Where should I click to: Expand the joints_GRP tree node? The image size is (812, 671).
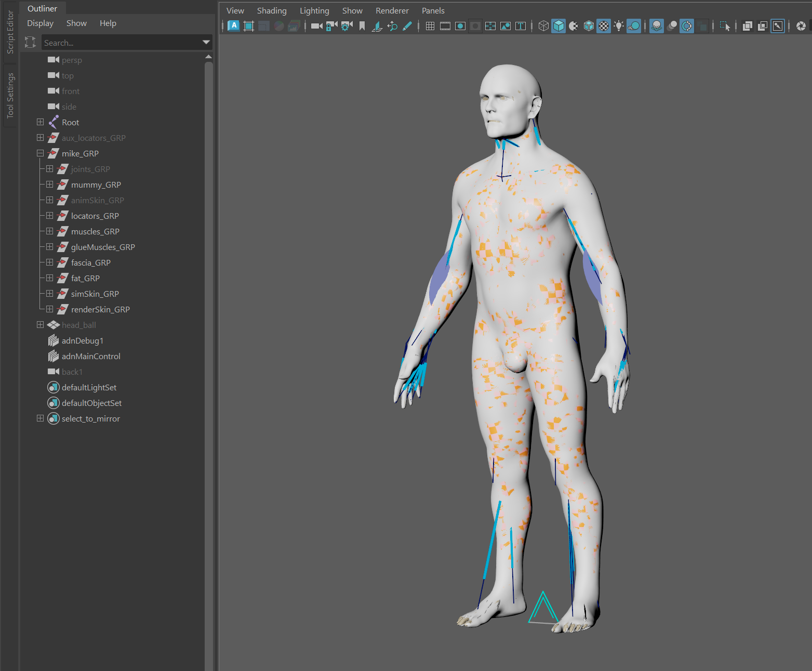[x=49, y=169]
